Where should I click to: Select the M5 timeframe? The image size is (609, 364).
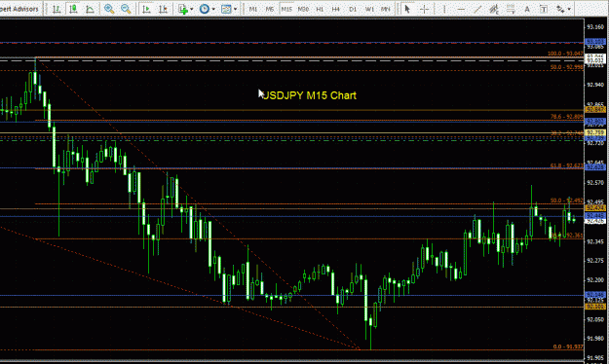coord(270,9)
